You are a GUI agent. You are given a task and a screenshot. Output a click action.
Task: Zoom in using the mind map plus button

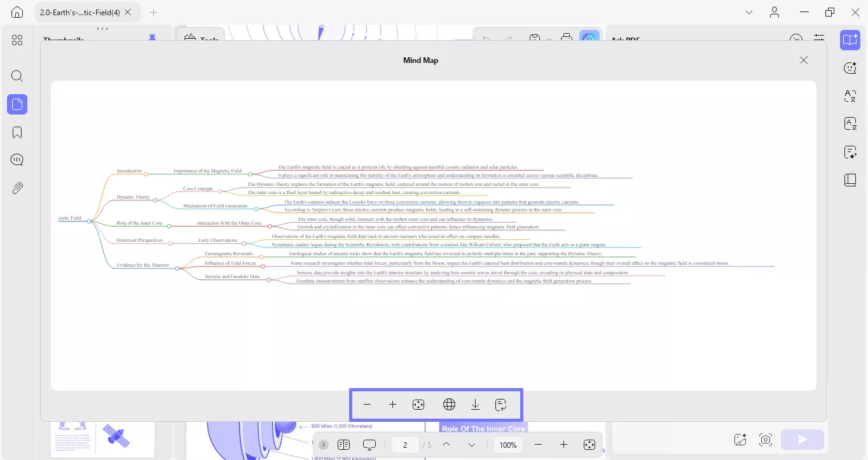pos(392,404)
